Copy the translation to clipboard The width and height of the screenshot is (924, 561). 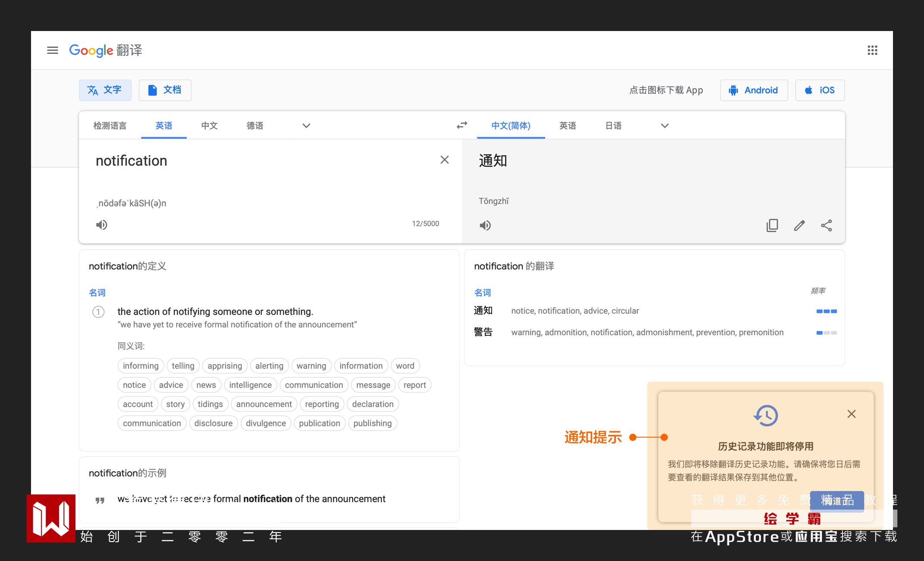tap(772, 225)
